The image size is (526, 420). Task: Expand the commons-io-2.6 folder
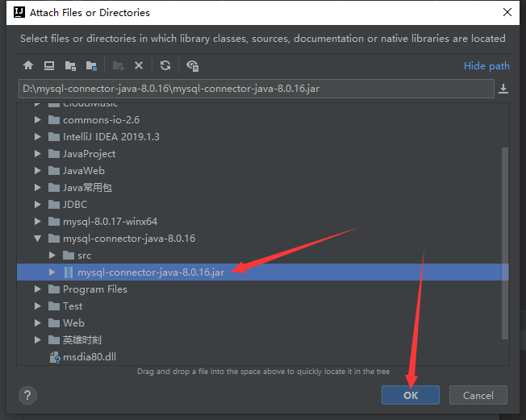(38, 119)
